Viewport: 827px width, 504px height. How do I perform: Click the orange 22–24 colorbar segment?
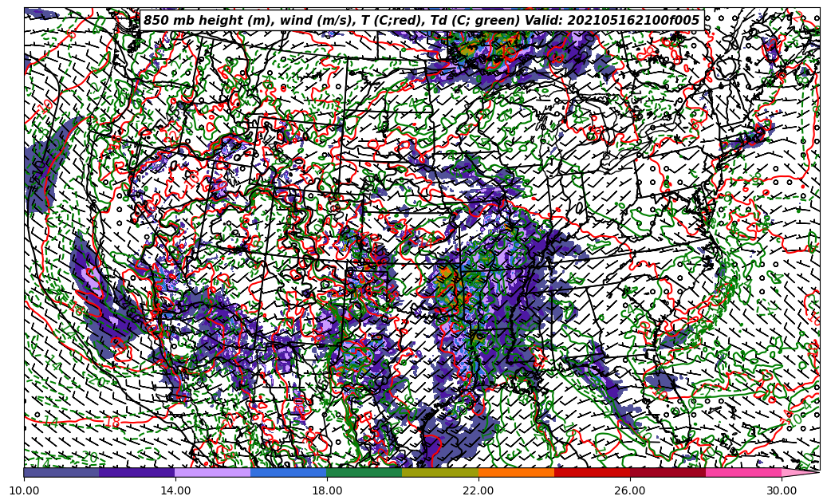click(516, 472)
